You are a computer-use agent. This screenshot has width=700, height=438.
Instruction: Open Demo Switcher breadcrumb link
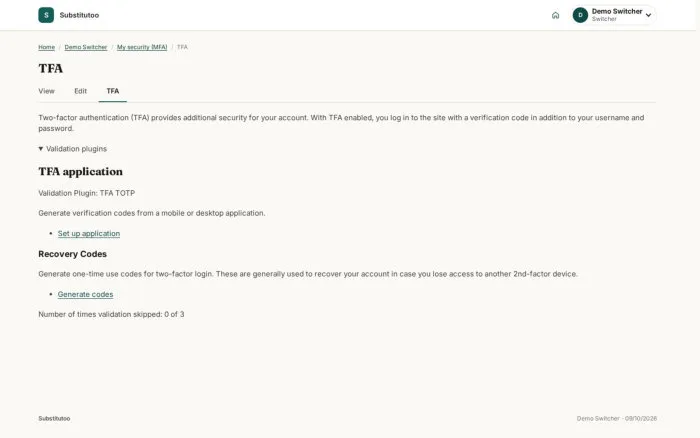(86, 47)
